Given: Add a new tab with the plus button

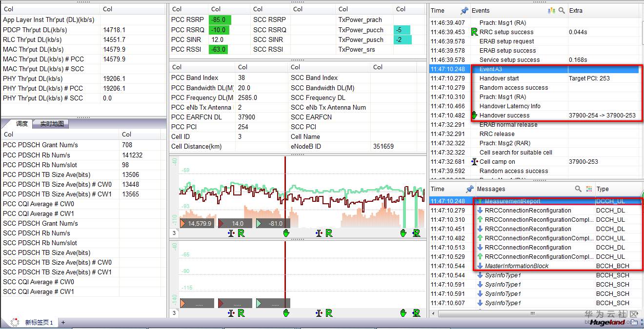Looking at the screenshot, I should click(x=63, y=322).
